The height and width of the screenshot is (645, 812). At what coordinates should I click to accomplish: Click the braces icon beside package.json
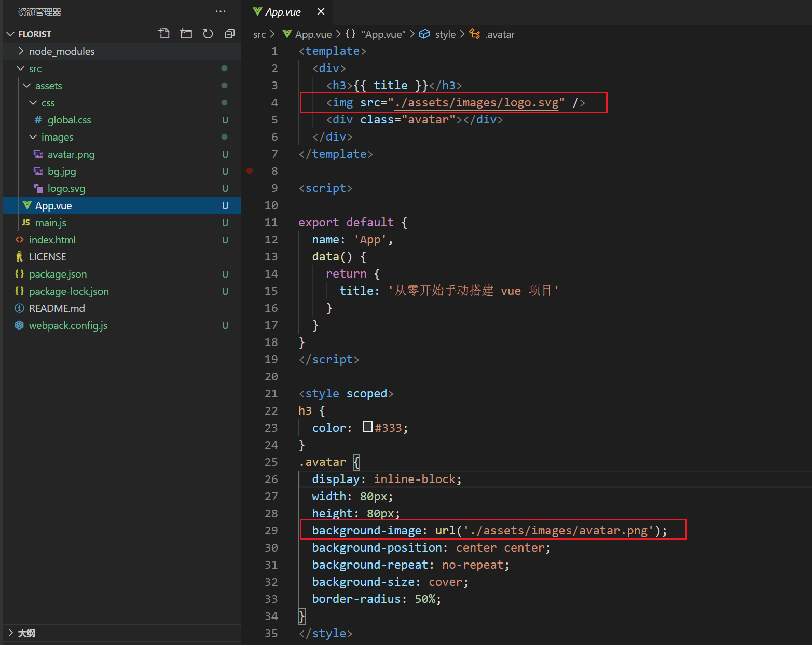coord(19,273)
